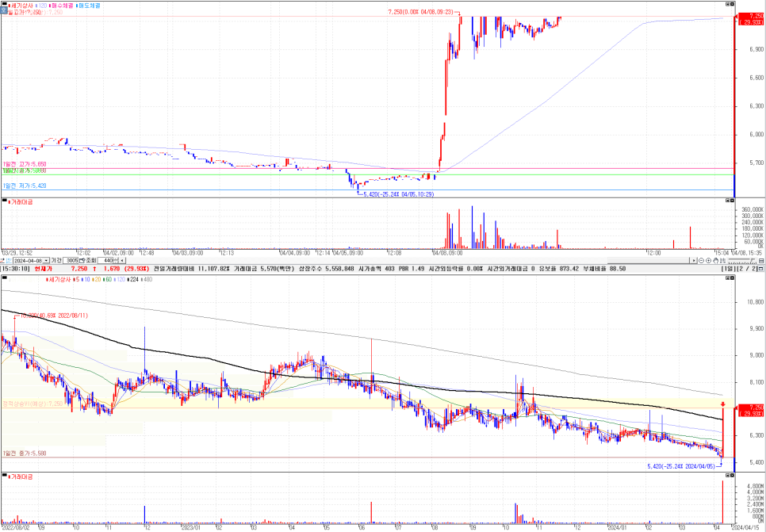This screenshot has height=532, width=766.
Task: Click the minimize icon on the daily chart pane
Action: point(727,277)
